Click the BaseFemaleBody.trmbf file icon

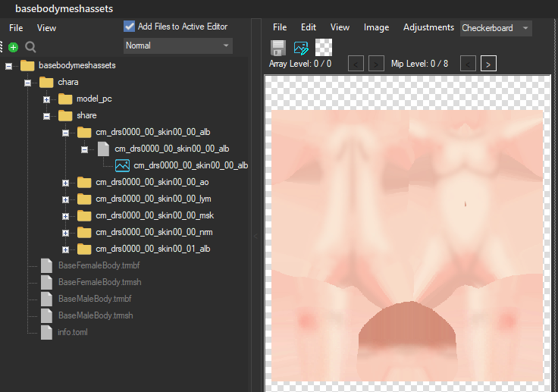point(46,265)
